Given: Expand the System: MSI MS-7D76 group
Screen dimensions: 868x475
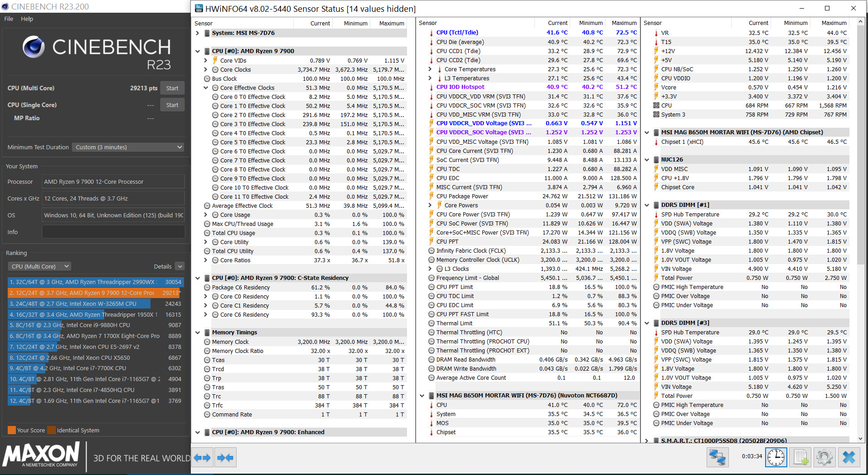Looking at the screenshot, I should coord(198,33).
